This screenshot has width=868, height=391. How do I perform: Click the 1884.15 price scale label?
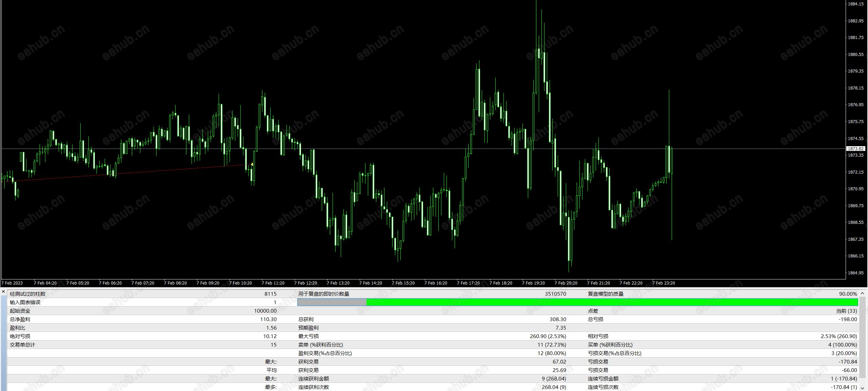pos(855,4)
